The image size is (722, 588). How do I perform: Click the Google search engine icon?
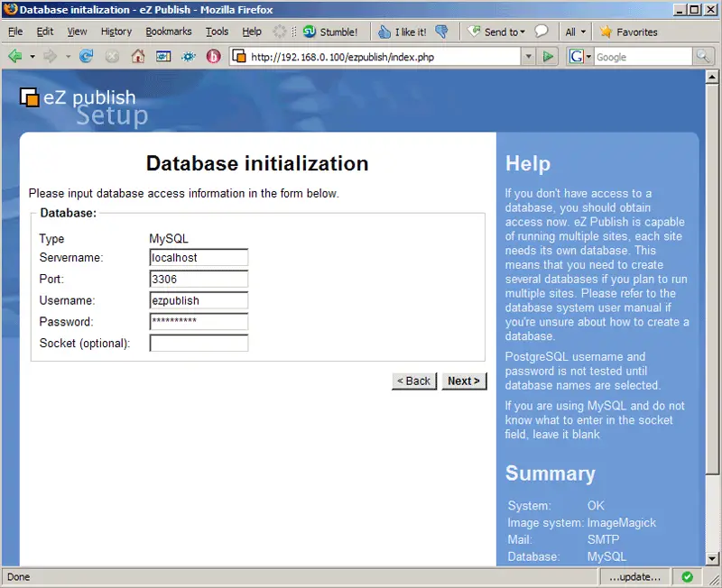[576, 57]
